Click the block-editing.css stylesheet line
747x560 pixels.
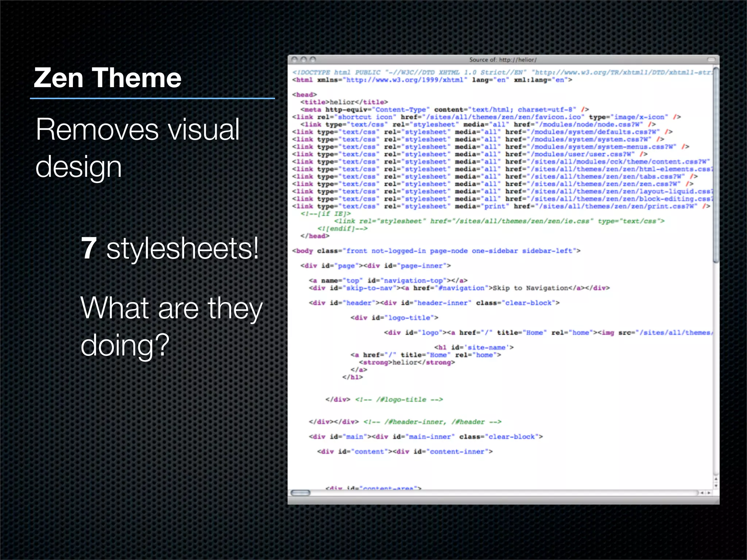tap(502, 199)
